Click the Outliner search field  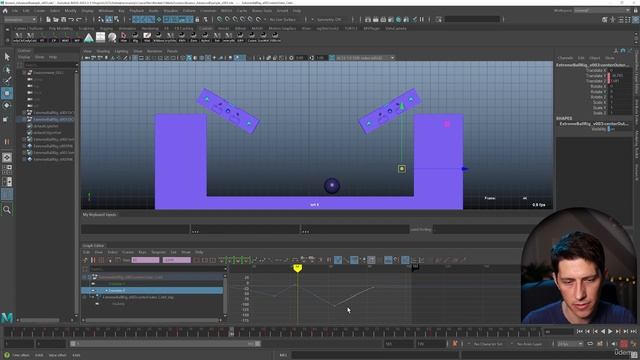(50, 64)
